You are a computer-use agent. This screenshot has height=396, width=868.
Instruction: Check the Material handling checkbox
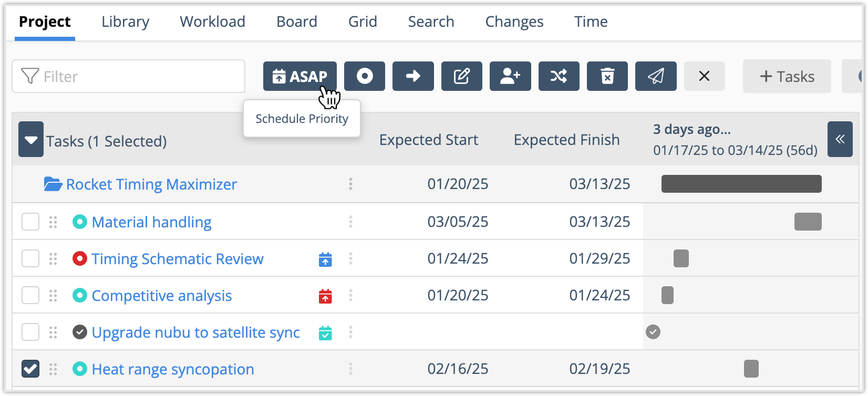tap(30, 222)
